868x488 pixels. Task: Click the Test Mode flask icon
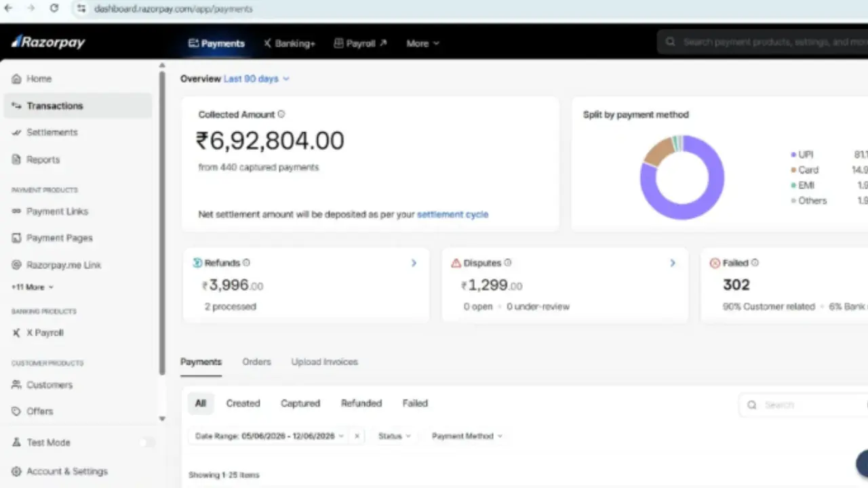click(x=16, y=443)
